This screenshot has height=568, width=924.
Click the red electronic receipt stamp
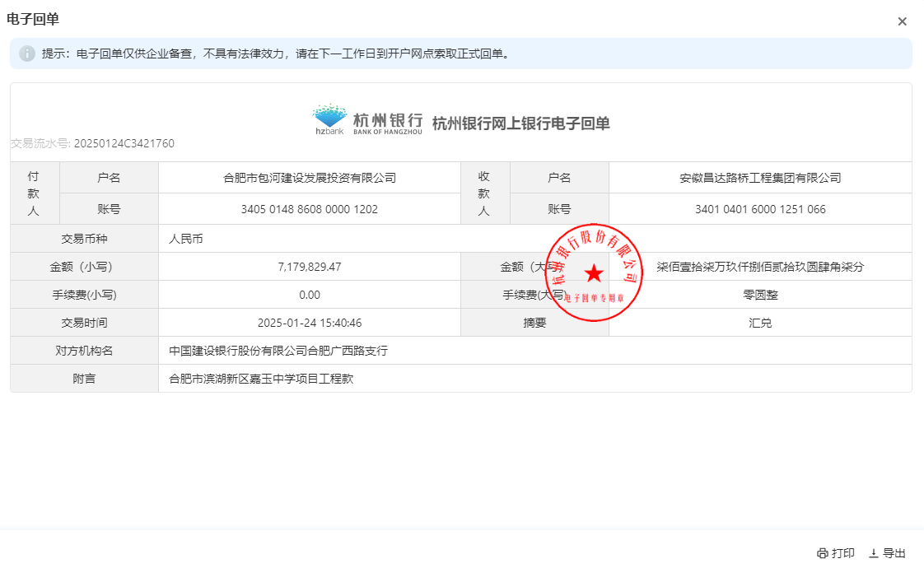tap(593, 272)
